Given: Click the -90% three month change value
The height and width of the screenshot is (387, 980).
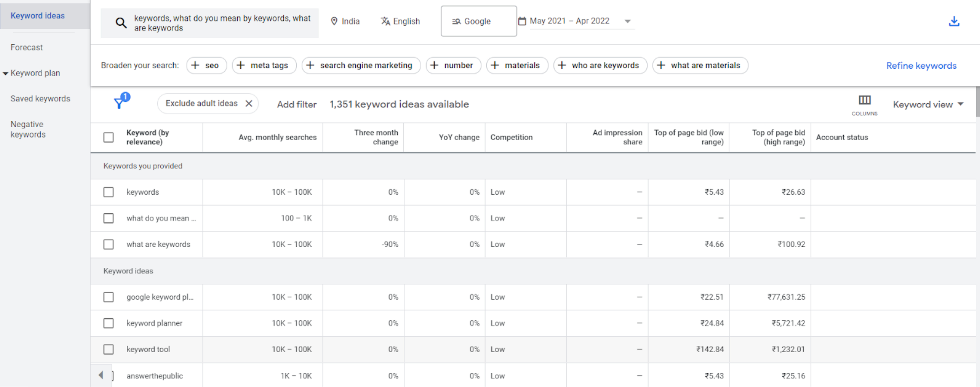Looking at the screenshot, I should pos(390,244).
